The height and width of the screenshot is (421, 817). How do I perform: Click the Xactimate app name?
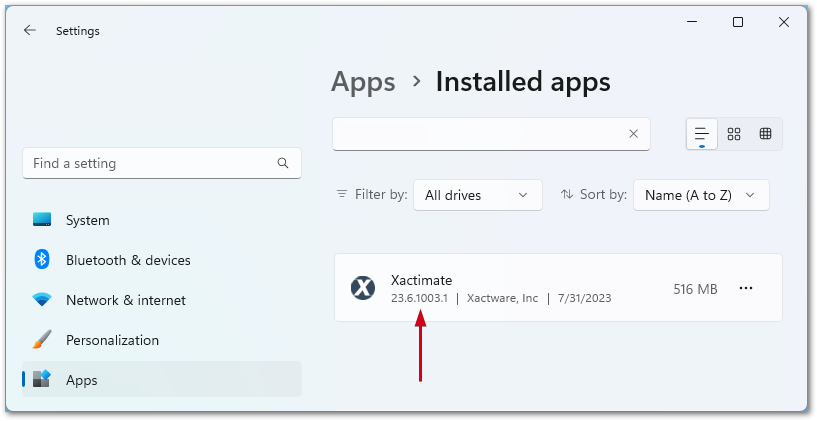(422, 280)
